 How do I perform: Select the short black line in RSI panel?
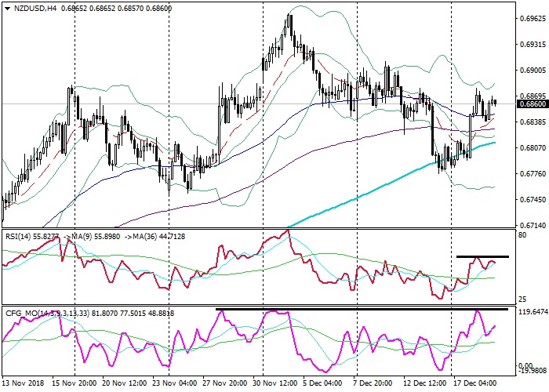pos(482,256)
